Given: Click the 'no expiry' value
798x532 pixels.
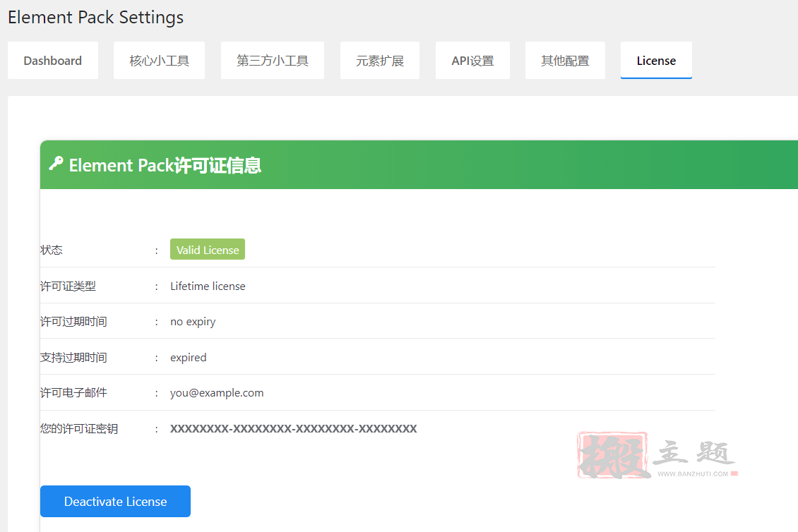Looking at the screenshot, I should 193,322.
